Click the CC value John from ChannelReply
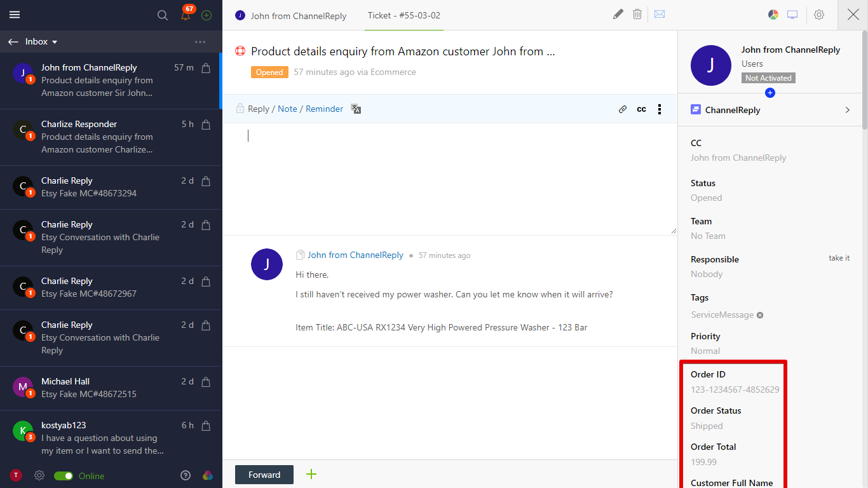 click(738, 158)
